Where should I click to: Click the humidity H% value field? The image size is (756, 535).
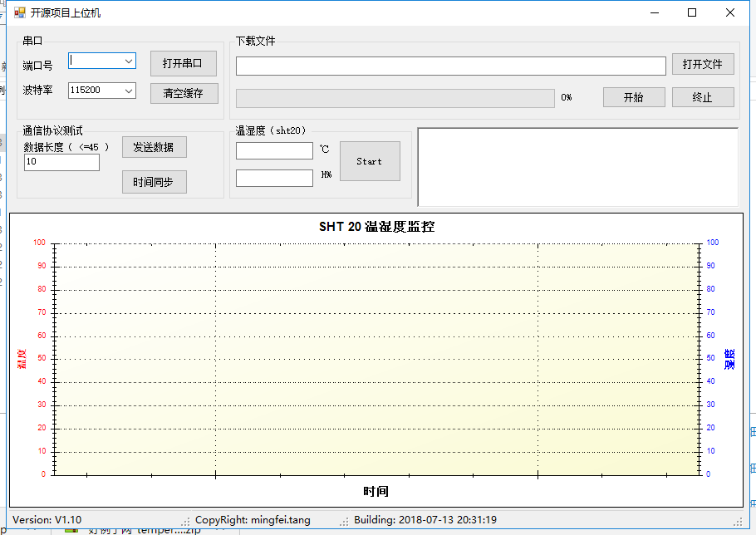[x=274, y=178]
